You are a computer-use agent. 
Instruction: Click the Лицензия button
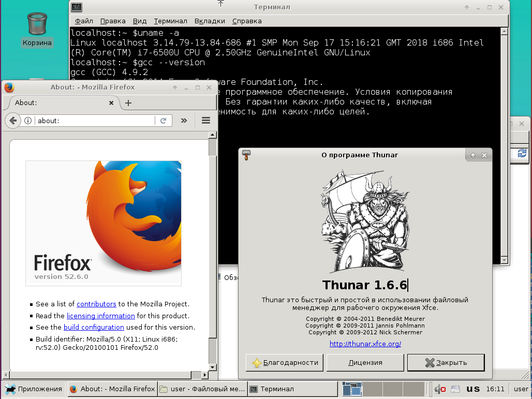pyautogui.click(x=365, y=363)
